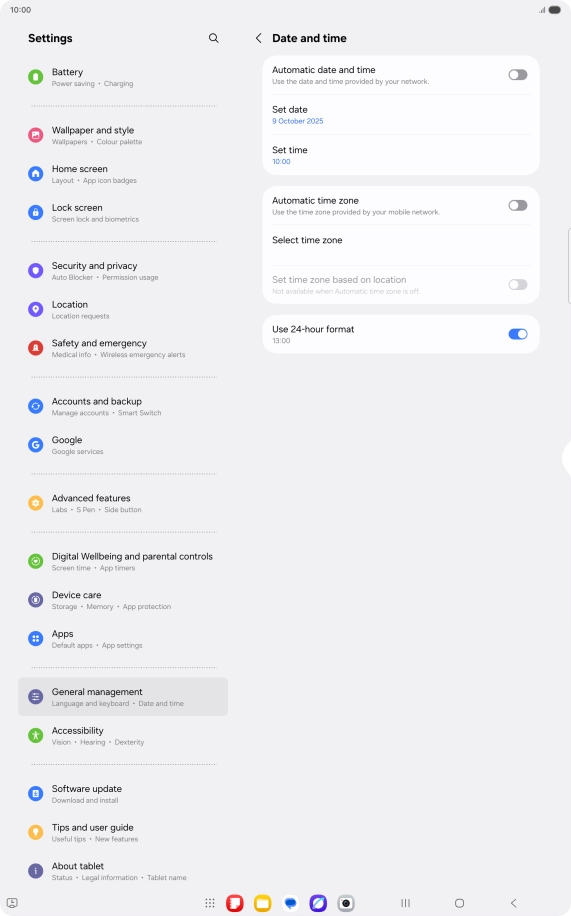This screenshot has height=916, width=571.
Task: Open the Settings search icon
Action: [x=213, y=38]
